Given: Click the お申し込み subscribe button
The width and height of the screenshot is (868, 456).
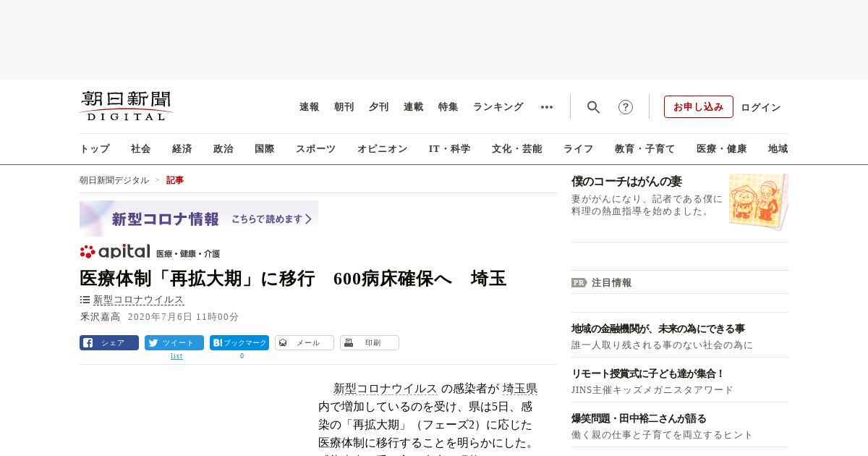Looking at the screenshot, I should tap(699, 107).
